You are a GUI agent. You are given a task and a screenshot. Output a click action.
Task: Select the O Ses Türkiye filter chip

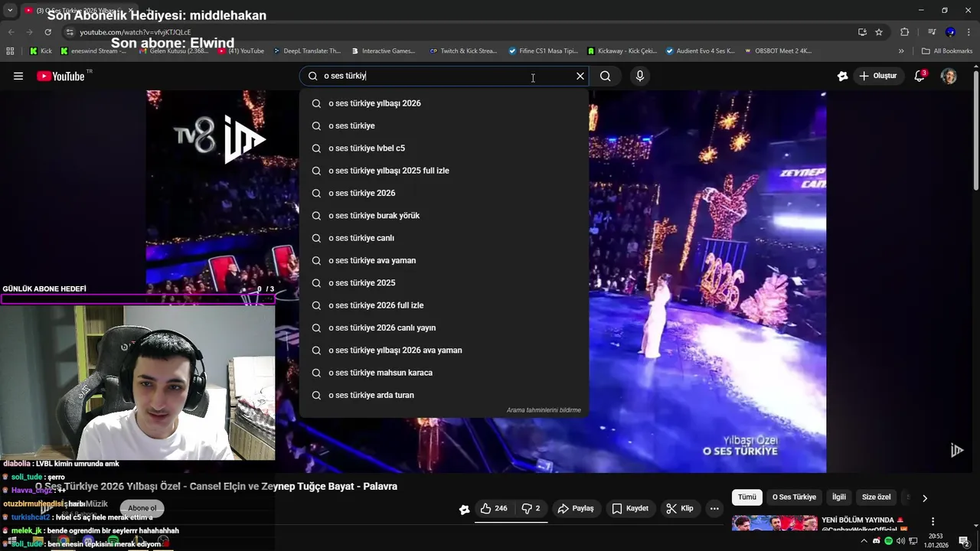tap(794, 497)
